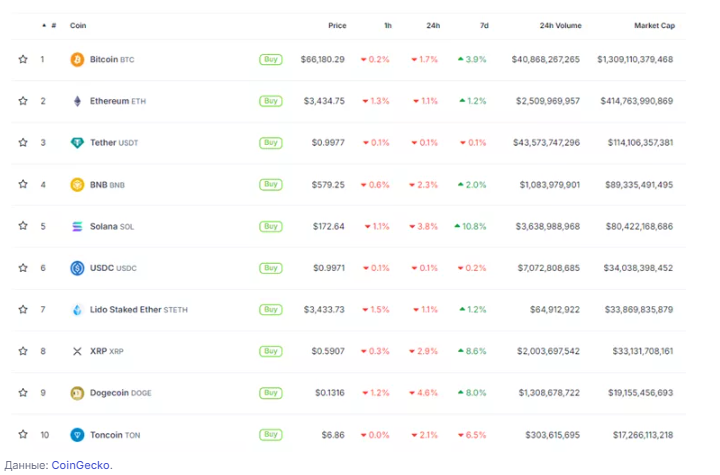Favorite Bitcoin with its star

(x=23, y=59)
